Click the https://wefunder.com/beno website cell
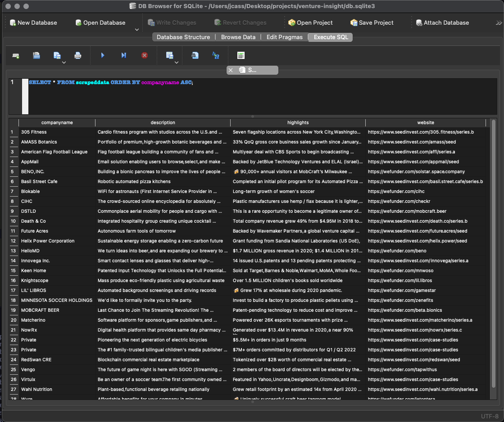Viewport: 504px width, 422px height. click(x=426, y=251)
